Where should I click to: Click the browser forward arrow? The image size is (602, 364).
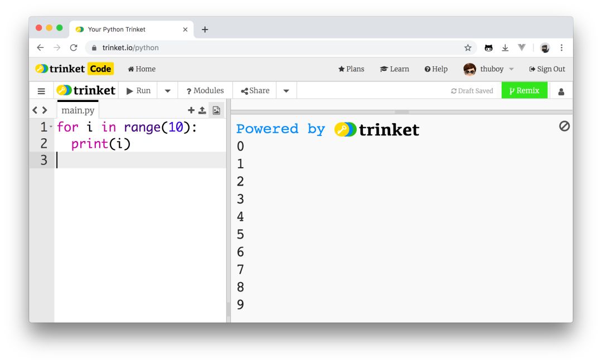click(57, 47)
